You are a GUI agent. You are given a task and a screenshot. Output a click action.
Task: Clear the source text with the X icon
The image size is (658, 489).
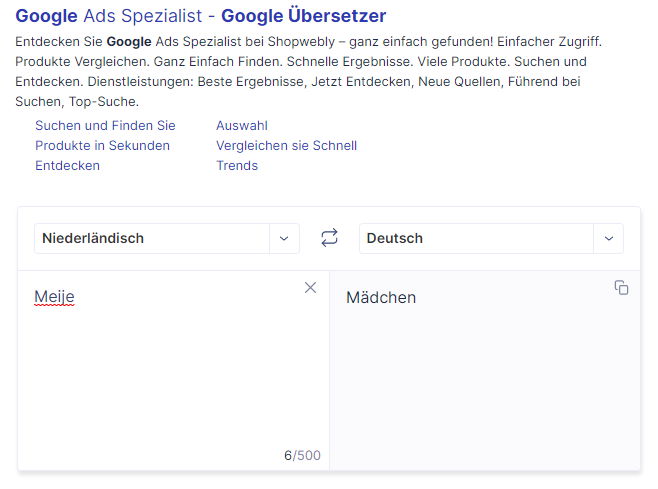[310, 288]
